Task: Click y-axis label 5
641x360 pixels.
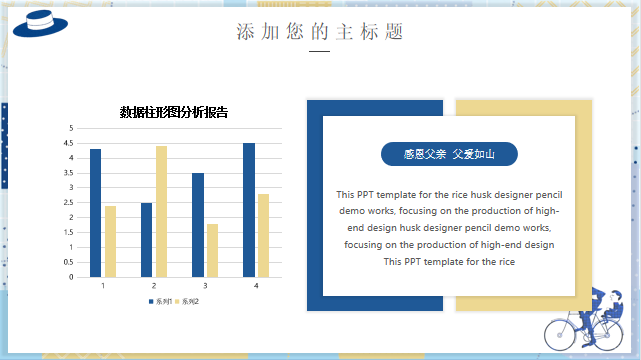Action: pyautogui.click(x=71, y=128)
